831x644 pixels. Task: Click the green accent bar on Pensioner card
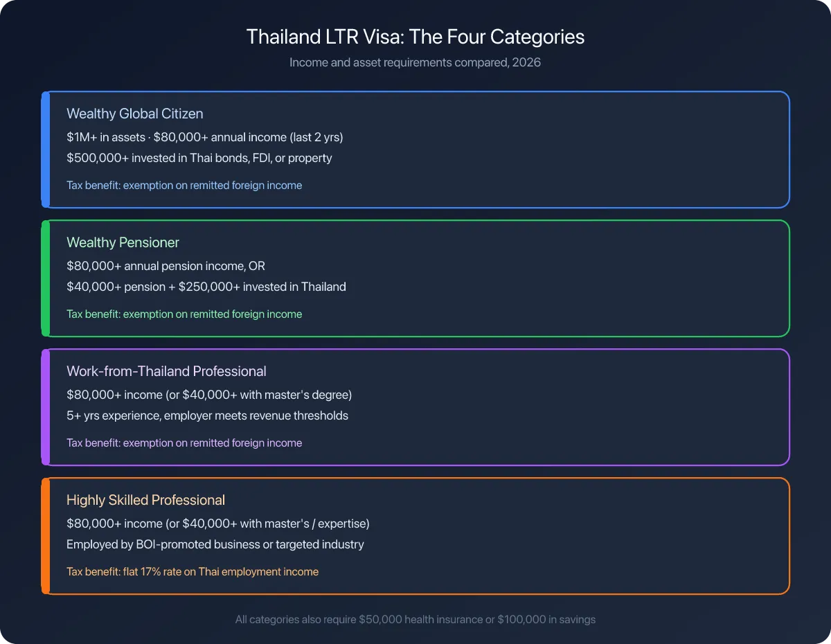point(46,278)
